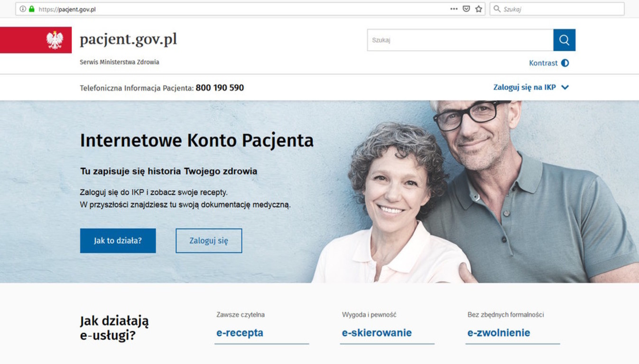
Task: Toggle the Kontrast half-circle icon
Action: [565, 63]
